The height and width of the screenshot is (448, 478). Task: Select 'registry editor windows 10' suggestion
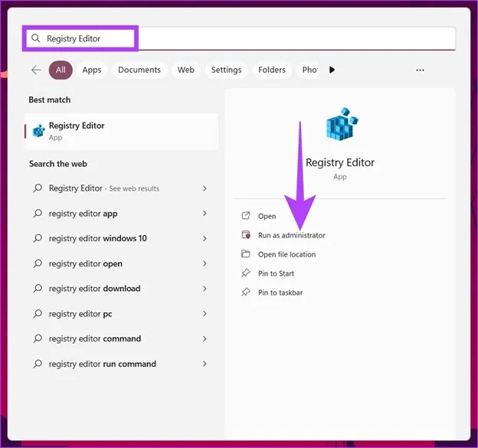tap(121, 238)
